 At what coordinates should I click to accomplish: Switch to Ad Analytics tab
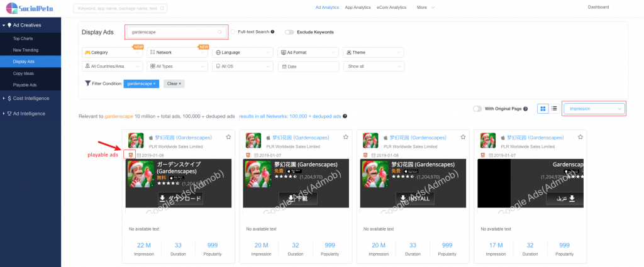(x=327, y=8)
